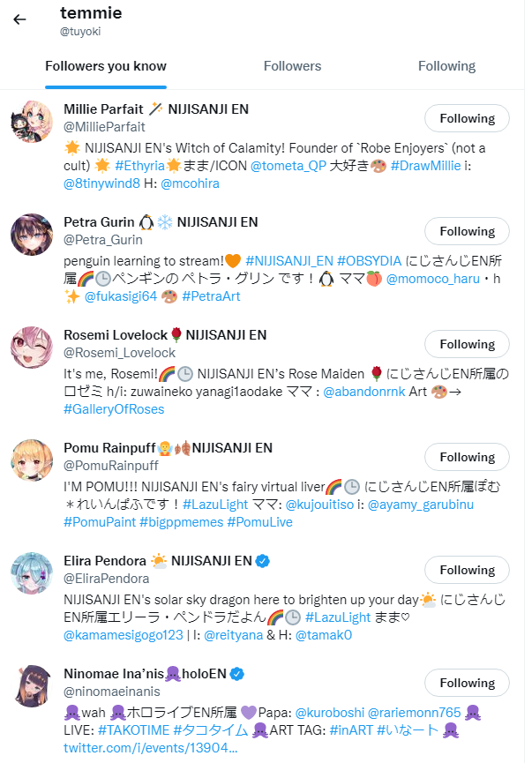The image size is (532, 763).
Task: Open Ninomae Ina'nis avatar picture
Action: click(32, 686)
